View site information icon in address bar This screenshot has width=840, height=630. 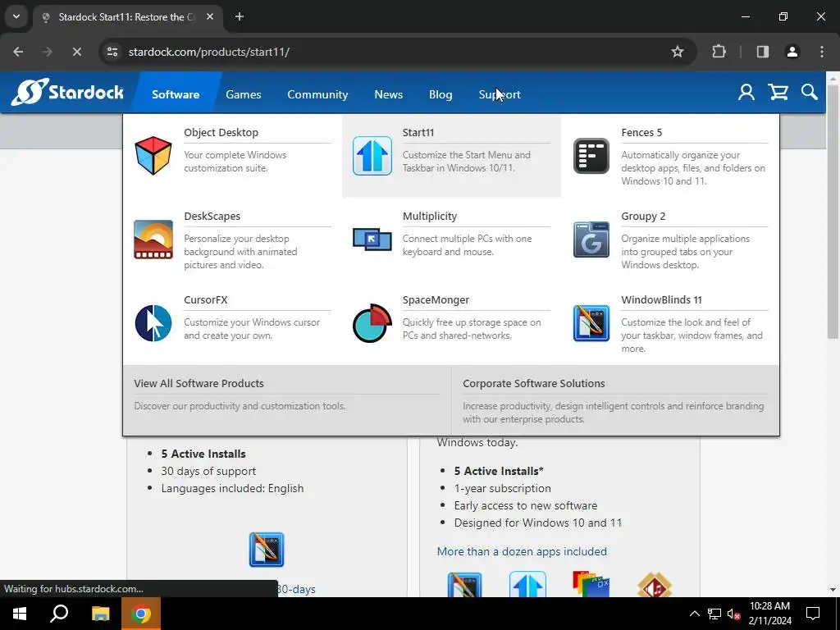[x=112, y=52]
